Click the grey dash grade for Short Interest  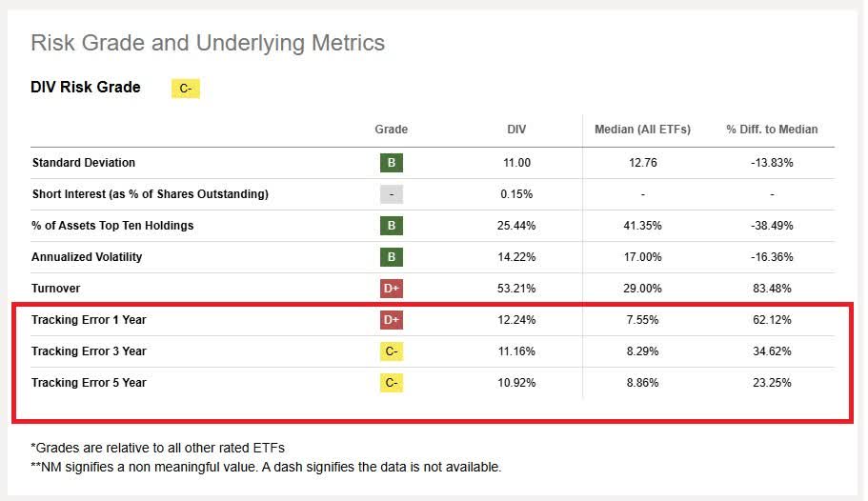click(x=391, y=194)
